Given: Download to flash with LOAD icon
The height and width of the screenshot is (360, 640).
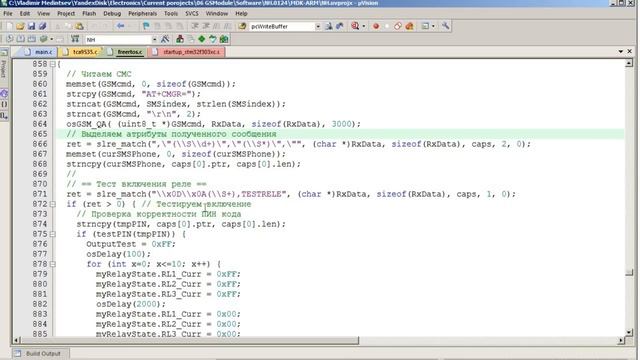Looking at the screenshot, I should coord(75,39).
